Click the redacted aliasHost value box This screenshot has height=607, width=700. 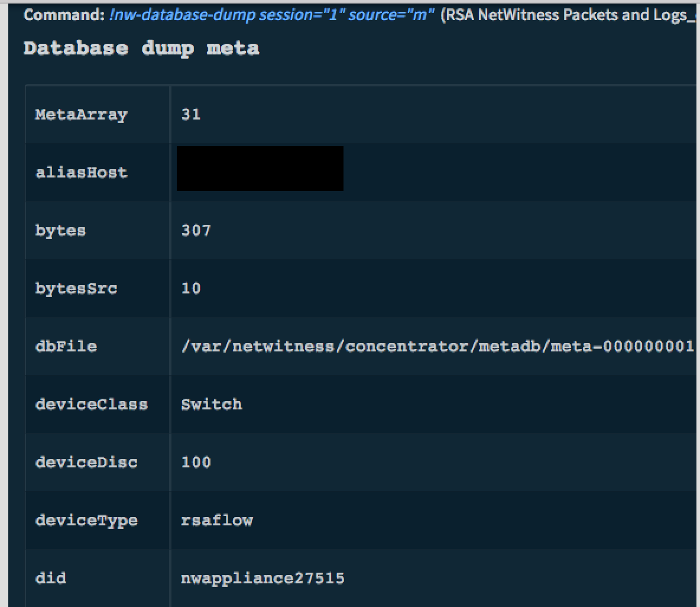260,169
